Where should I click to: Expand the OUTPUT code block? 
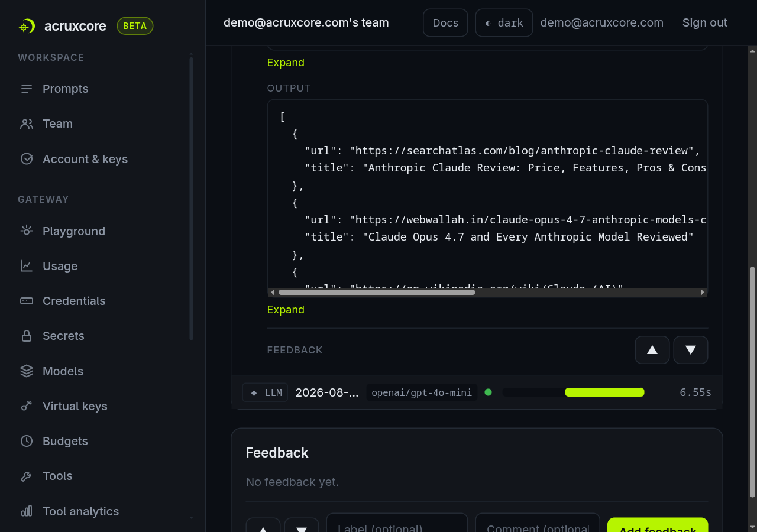[x=286, y=310]
